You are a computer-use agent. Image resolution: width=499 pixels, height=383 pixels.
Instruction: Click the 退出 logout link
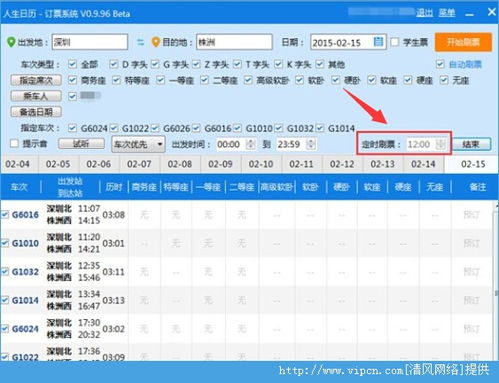[x=424, y=13]
